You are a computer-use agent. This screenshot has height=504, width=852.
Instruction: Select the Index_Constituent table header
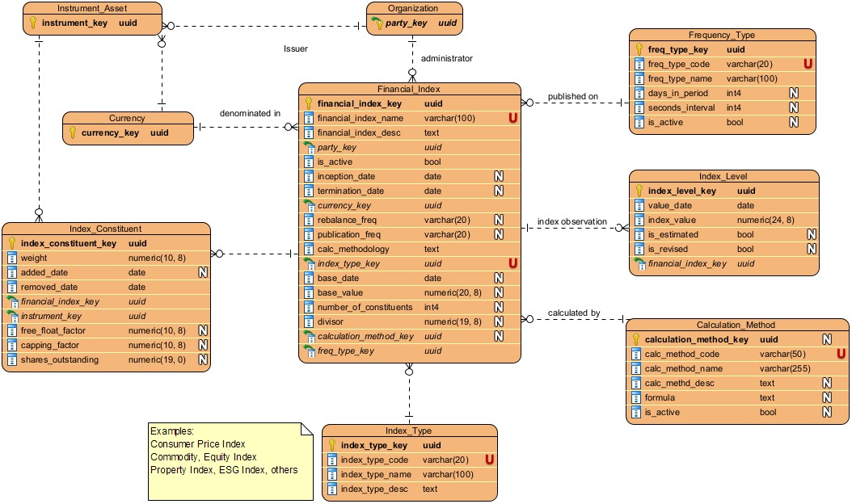(x=106, y=229)
